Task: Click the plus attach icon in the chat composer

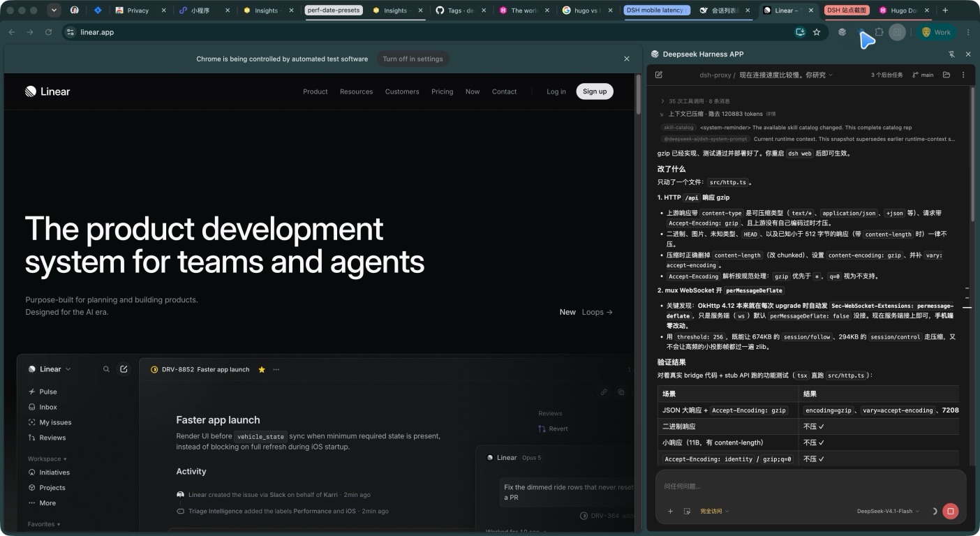Action: point(670,511)
